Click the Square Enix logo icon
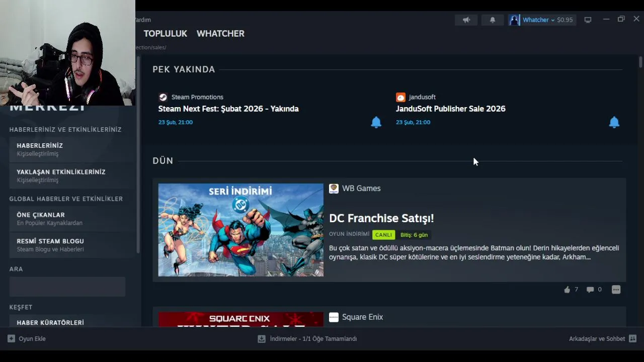 click(x=334, y=317)
